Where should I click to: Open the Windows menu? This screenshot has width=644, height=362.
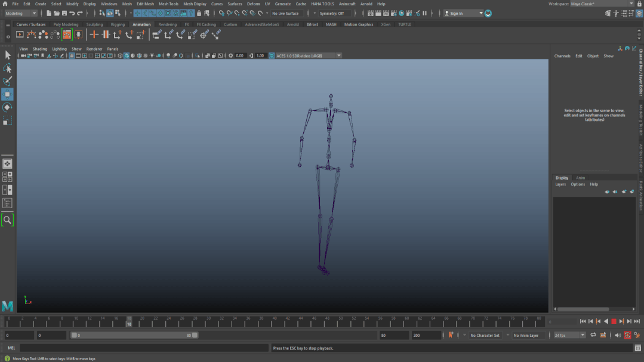pyautogui.click(x=109, y=4)
